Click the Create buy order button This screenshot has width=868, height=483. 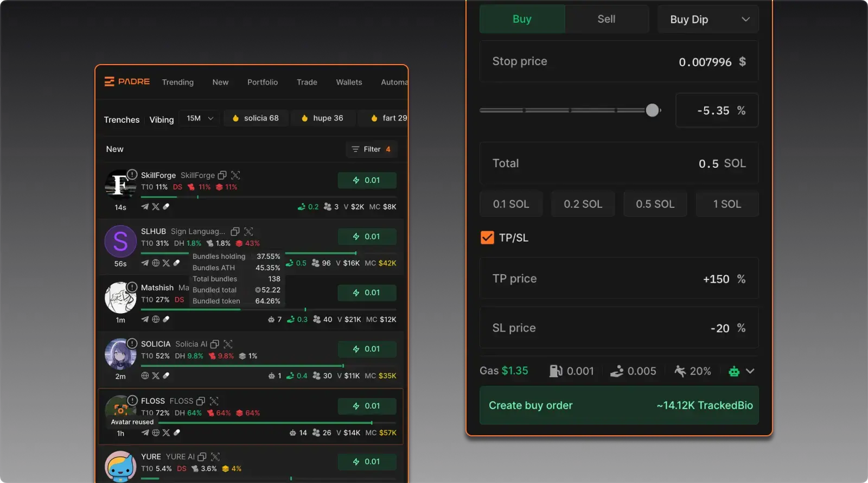(x=619, y=405)
